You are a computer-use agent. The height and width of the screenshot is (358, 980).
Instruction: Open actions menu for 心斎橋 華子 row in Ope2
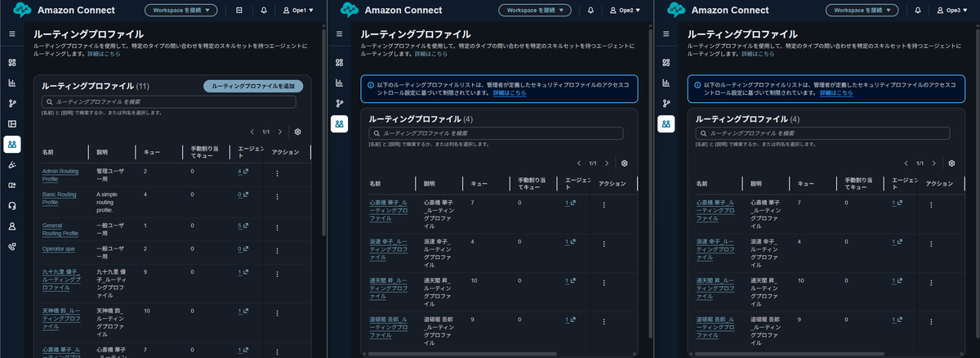click(604, 204)
